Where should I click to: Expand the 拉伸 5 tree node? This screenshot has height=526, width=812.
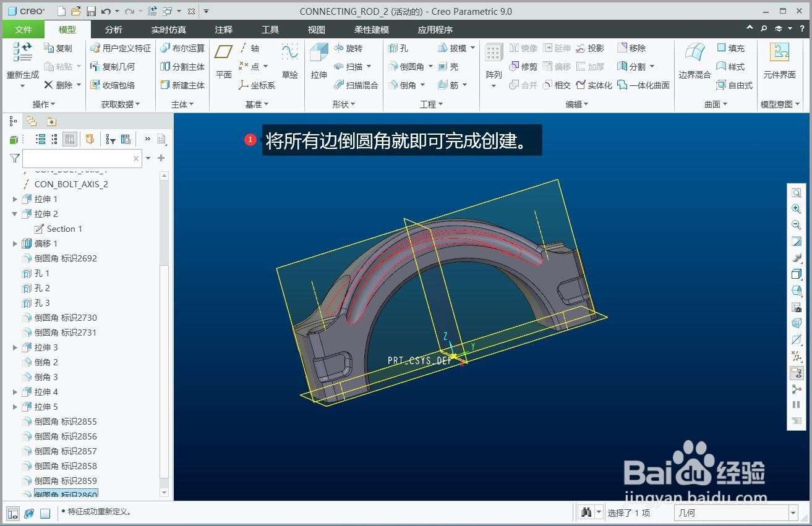pos(15,407)
